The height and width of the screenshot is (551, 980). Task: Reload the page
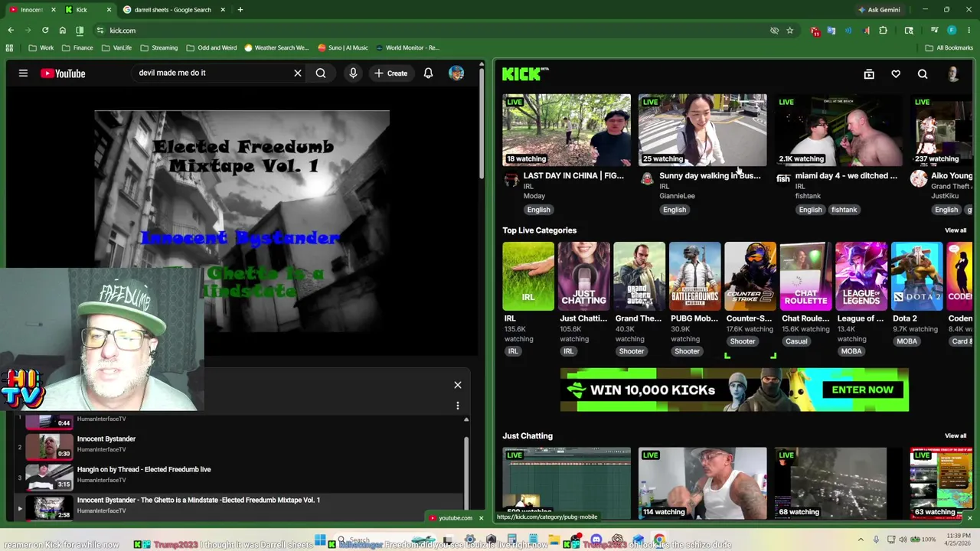click(x=45, y=31)
